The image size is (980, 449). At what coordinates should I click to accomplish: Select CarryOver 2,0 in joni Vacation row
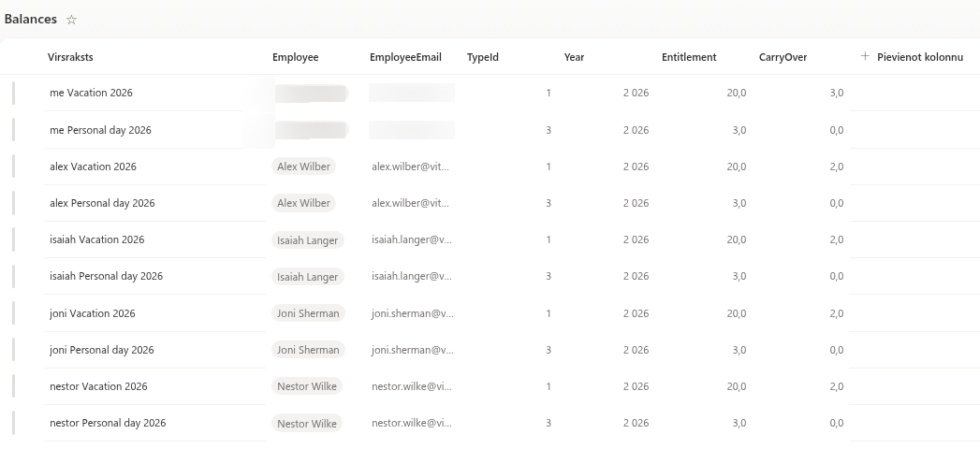pos(836,312)
